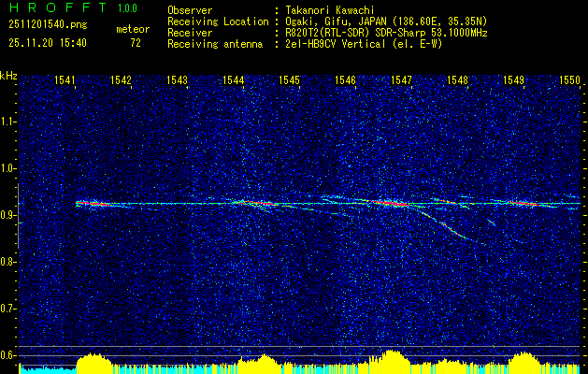Viewport: 588px width, 374px height.
Task: Select the filename 2511201540.png
Action: point(48,24)
